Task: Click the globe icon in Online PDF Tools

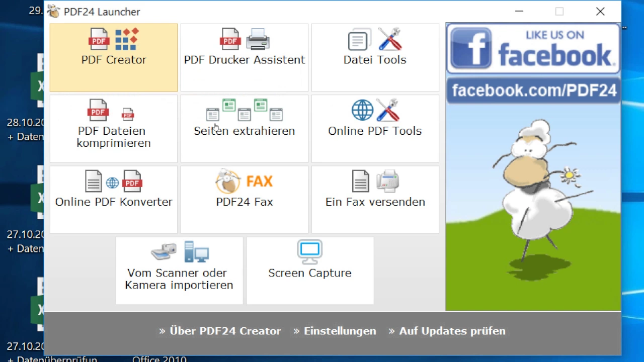Action: 362,110
